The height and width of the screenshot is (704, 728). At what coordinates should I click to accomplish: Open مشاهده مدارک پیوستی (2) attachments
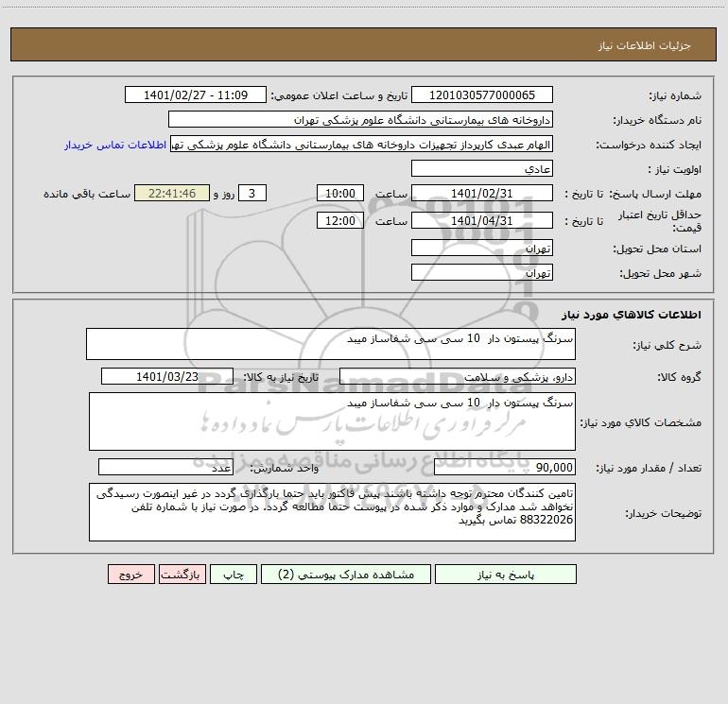346,575
